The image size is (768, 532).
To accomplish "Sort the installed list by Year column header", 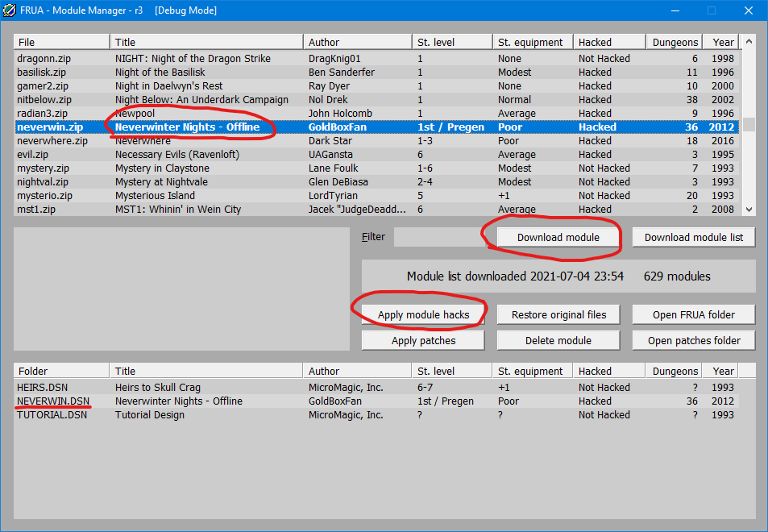I will [720, 371].
